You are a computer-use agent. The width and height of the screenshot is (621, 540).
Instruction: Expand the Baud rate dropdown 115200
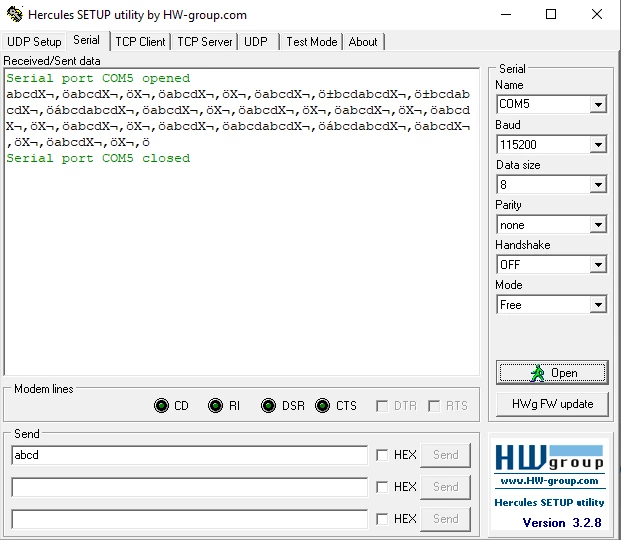tap(598, 145)
